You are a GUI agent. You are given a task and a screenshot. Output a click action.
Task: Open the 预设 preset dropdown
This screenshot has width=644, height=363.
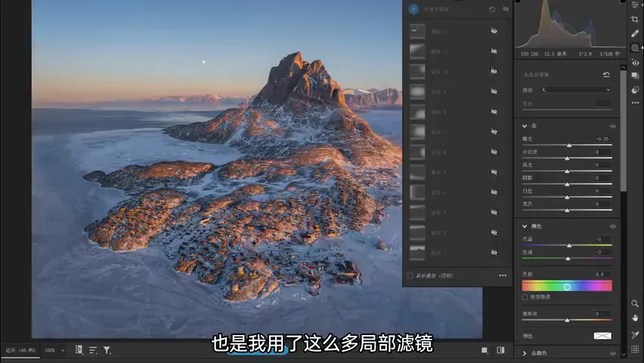click(x=576, y=90)
